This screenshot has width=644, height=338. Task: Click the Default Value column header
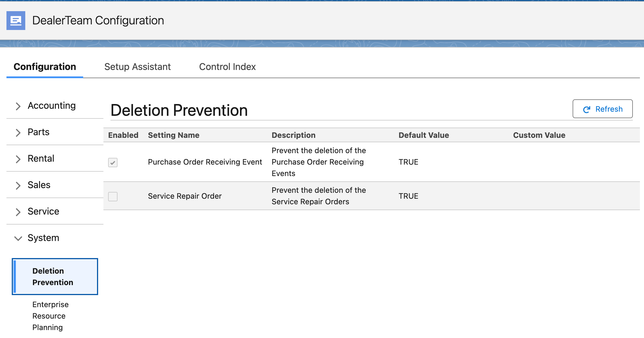pyautogui.click(x=424, y=135)
